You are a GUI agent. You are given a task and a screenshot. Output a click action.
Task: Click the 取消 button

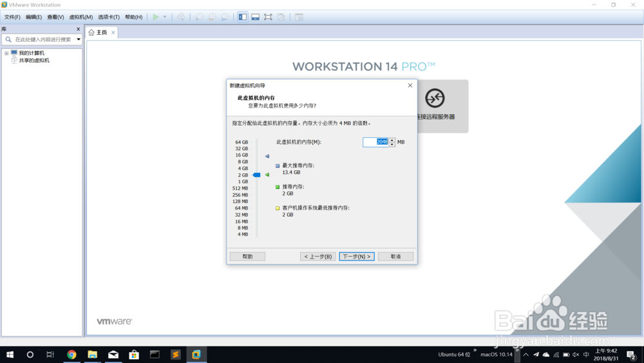point(395,257)
